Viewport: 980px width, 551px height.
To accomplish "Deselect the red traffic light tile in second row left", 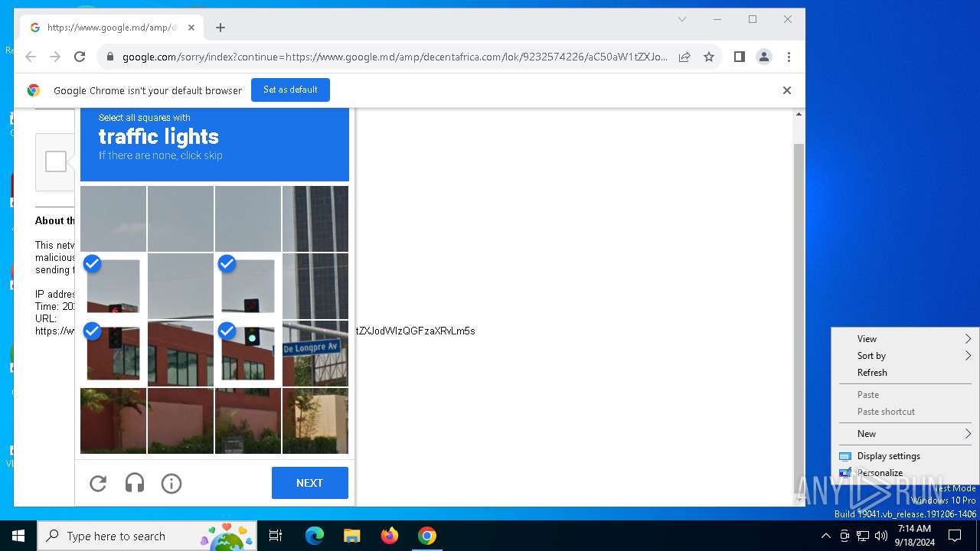I will tap(113, 286).
